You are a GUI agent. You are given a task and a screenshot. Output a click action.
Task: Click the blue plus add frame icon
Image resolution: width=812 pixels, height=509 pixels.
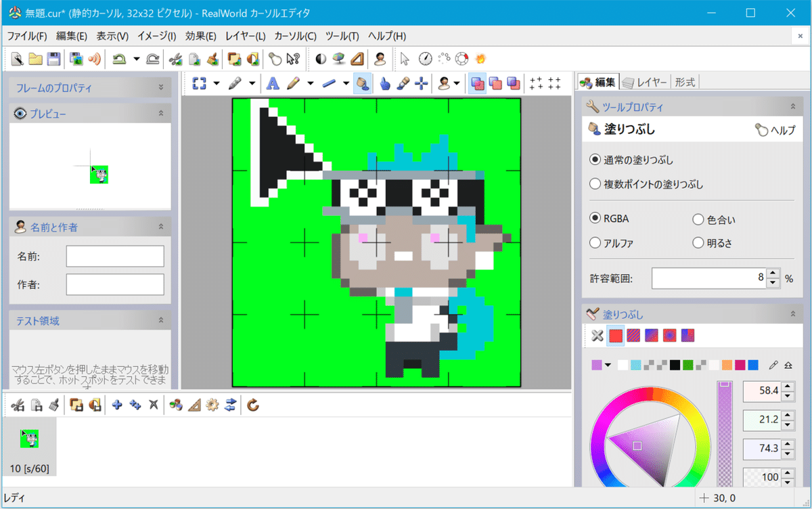116,405
